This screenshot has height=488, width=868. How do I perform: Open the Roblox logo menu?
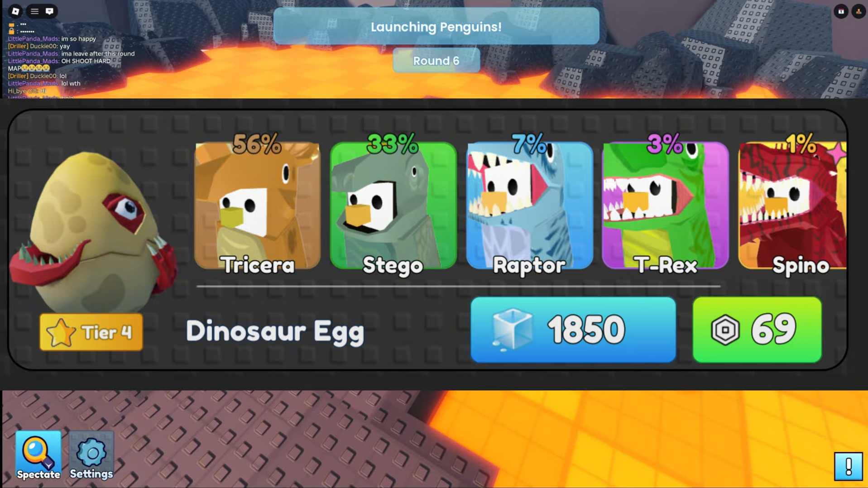pos(15,11)
